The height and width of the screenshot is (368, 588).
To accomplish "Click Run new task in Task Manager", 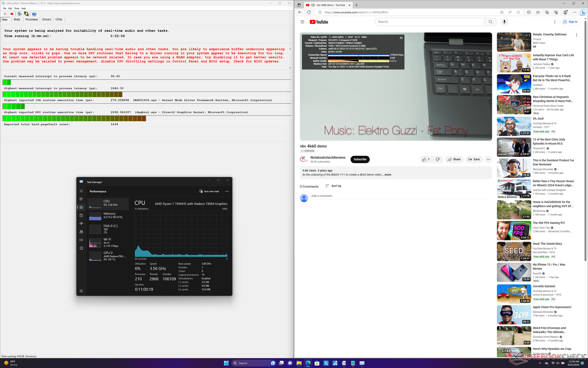I will pyautogui.click(x=209, y=191).
